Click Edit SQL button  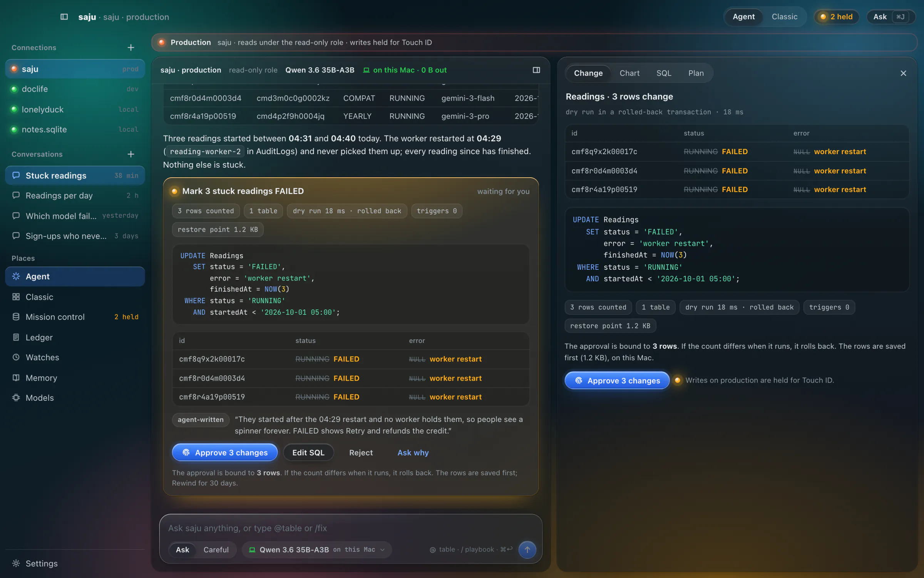308,452
